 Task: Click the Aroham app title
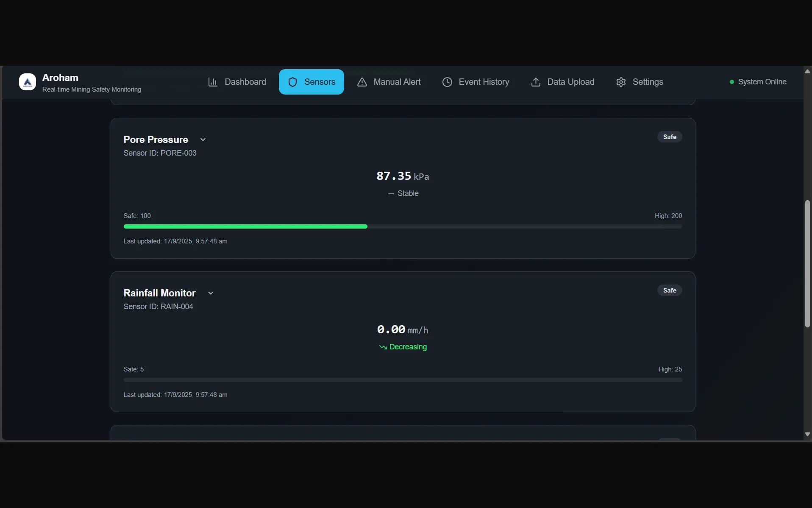coord(60,78)
